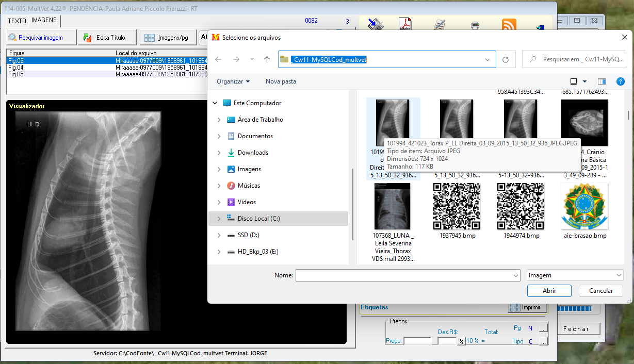Click the Adobe PDF export icon
Viewport: 634px width, 364px height.
click(405, 24)
